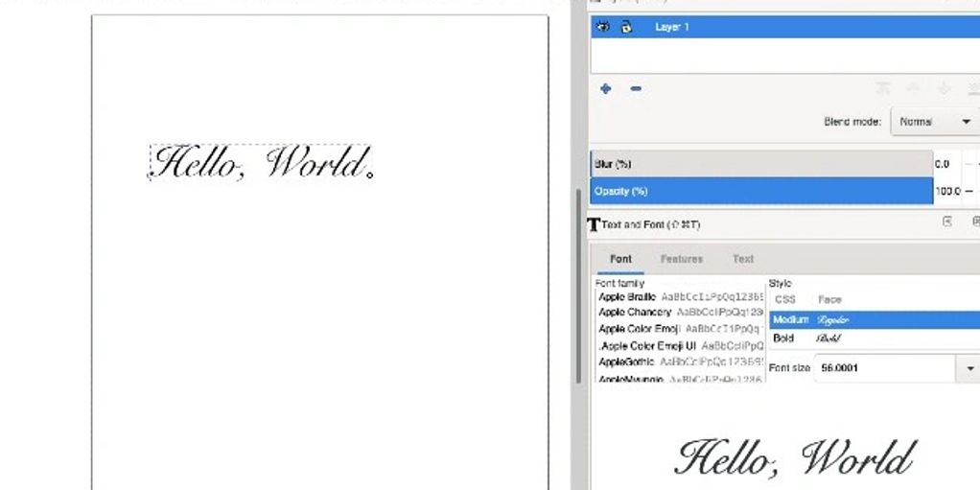Click the Font size input field
This screenshot has width=980, height=490.
(882, 368)
